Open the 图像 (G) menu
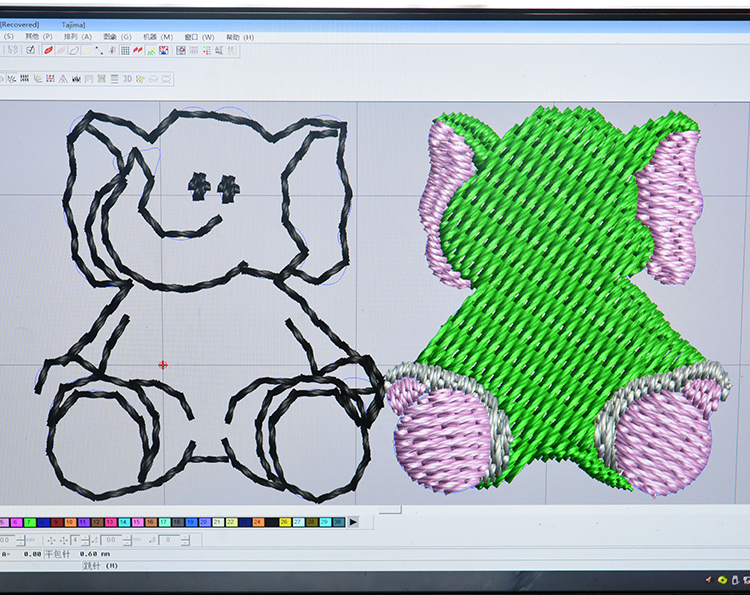This screenshot has height=595, width=750. coord(118,37)
